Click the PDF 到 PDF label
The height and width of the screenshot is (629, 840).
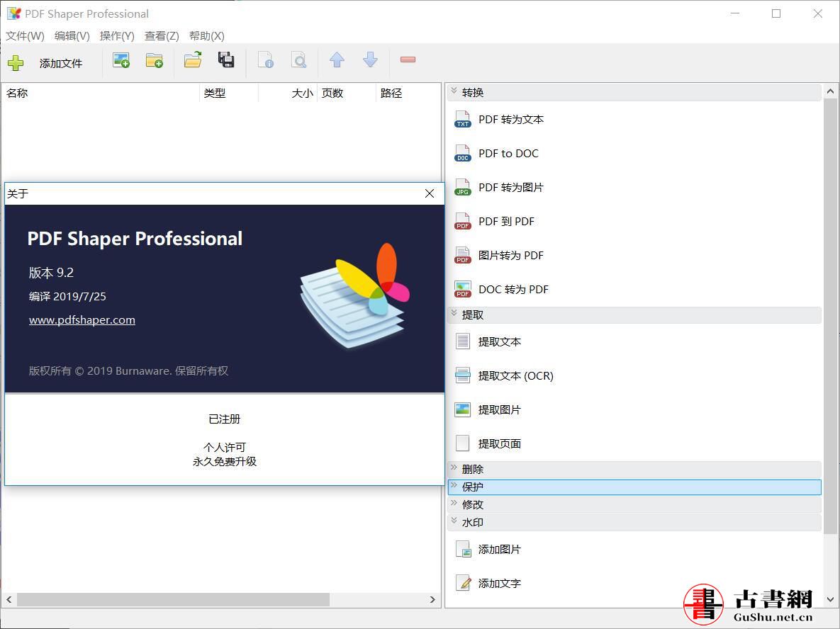click(506, 222)
